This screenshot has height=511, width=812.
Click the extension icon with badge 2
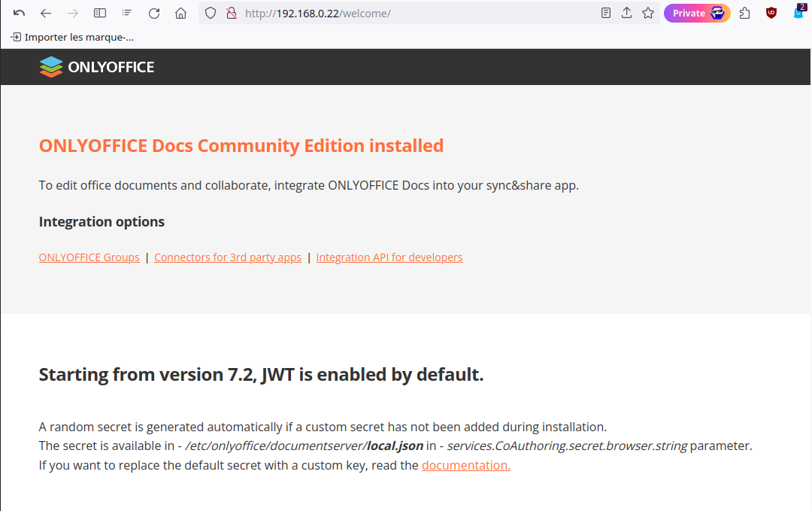tap(798, 14)
